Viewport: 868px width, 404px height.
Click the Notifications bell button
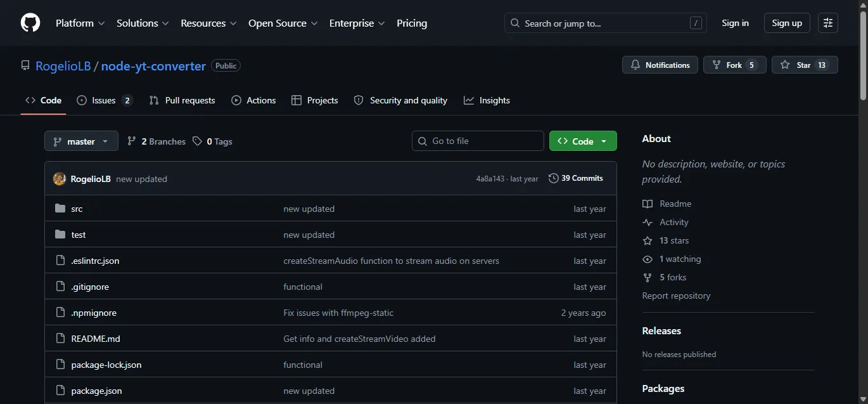pyautogui.click(x=660, y=65)
